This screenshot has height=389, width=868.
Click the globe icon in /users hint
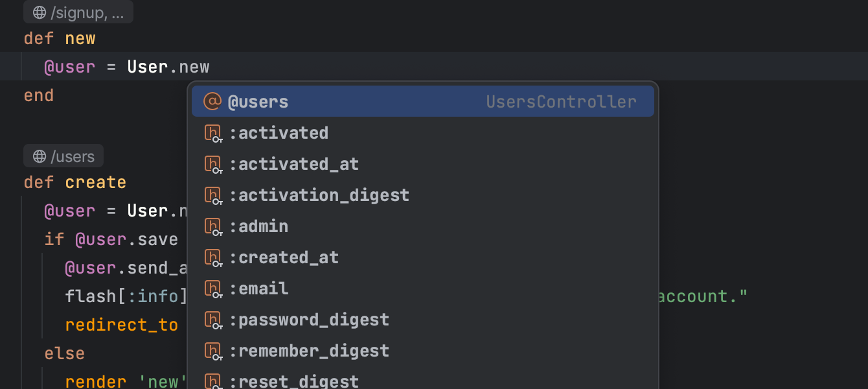[x=40, y=157]
